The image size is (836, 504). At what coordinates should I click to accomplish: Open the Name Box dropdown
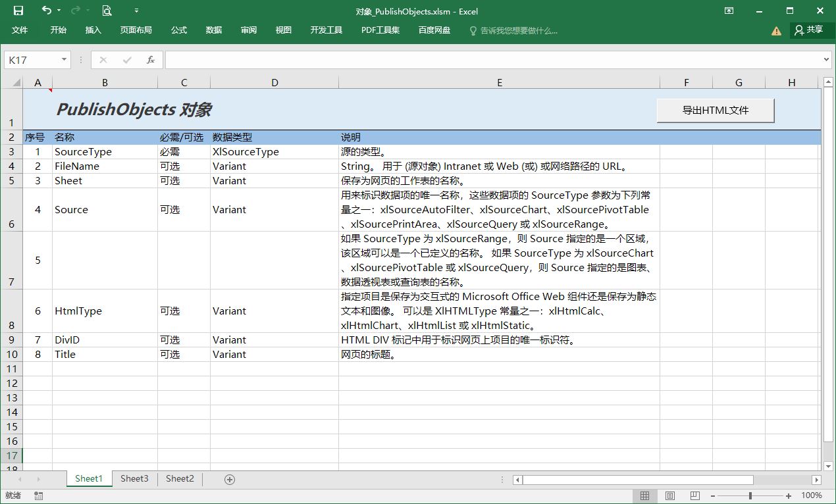click(63, 59)
